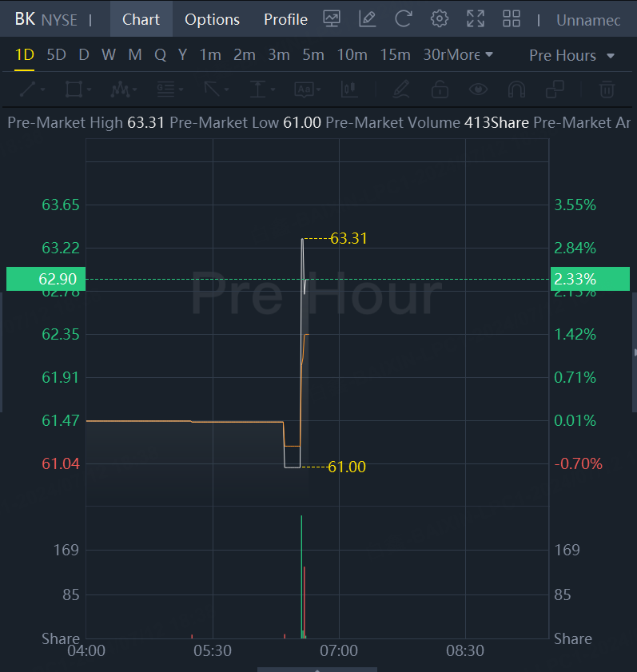This screenshot has width=637, height=672.
Task: Select the drawing brush tool
Action: pyautogui.click(x=401, y=89)
